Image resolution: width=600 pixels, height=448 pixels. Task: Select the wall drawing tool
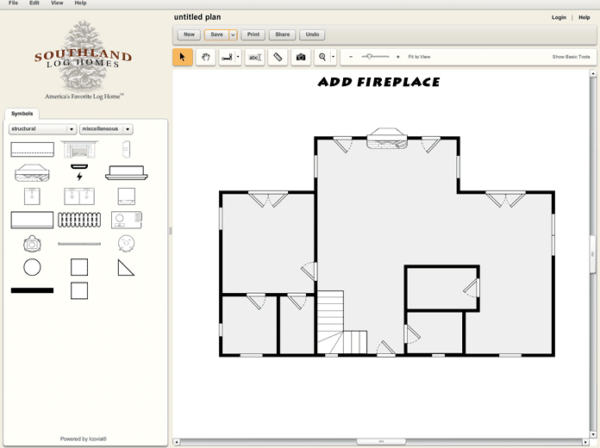click(227, 57)
